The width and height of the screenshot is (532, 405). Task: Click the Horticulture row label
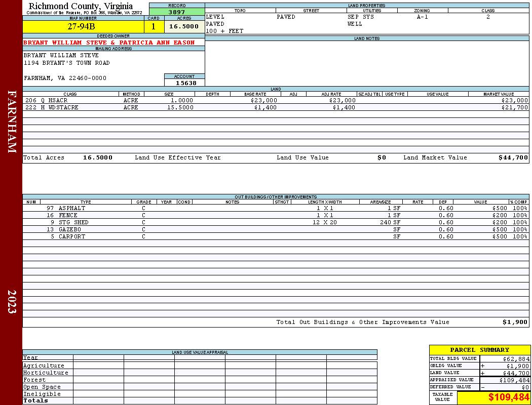click(x=46, y=373)
